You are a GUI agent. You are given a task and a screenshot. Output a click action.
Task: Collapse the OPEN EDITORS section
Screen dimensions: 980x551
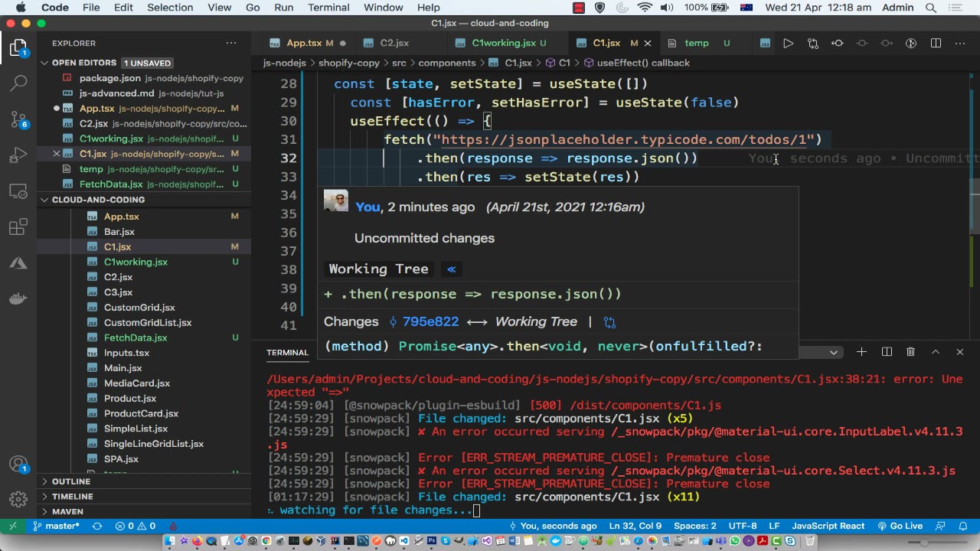click(84, 63)
